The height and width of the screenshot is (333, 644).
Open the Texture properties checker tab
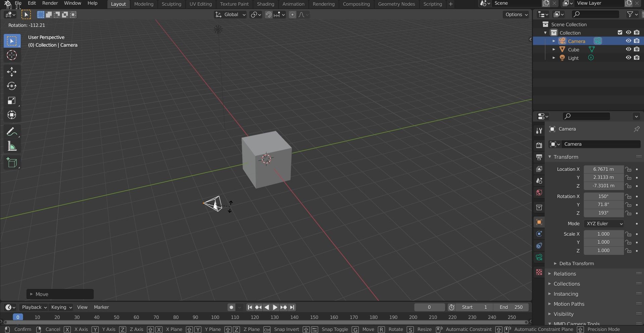(539, 272)
